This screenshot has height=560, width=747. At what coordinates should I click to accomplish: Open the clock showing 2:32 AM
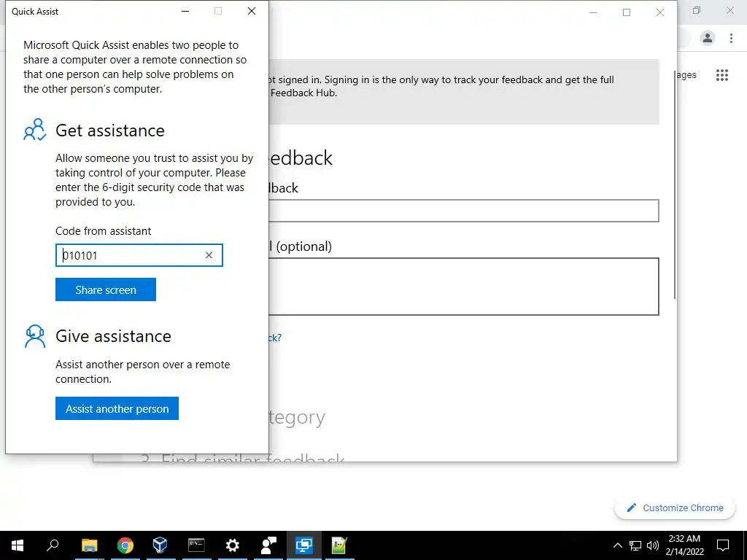pos(684,545)
